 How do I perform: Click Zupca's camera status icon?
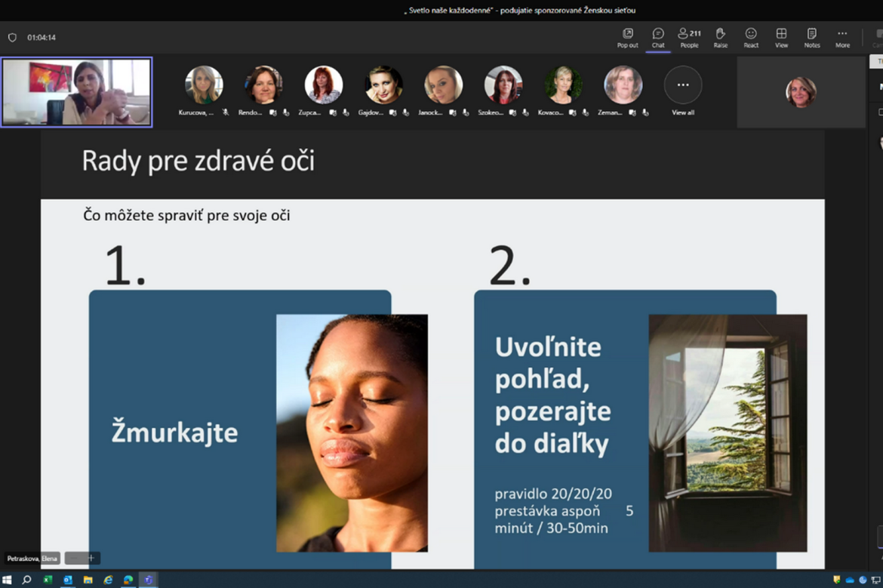(x=333, y=112)
